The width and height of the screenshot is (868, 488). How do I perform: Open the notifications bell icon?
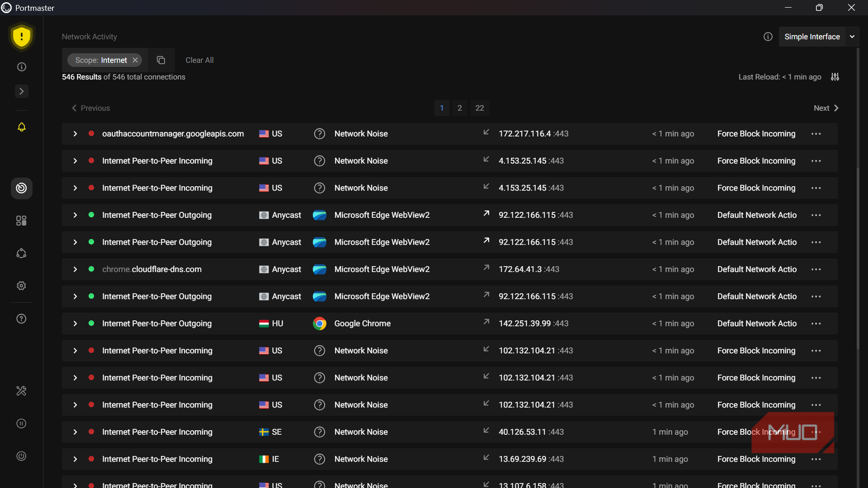click(22, 127)
